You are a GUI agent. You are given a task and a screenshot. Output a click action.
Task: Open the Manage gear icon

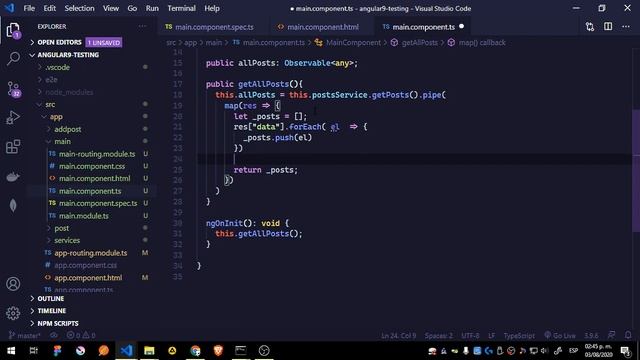pyautogui.click(x=13, y=313)
